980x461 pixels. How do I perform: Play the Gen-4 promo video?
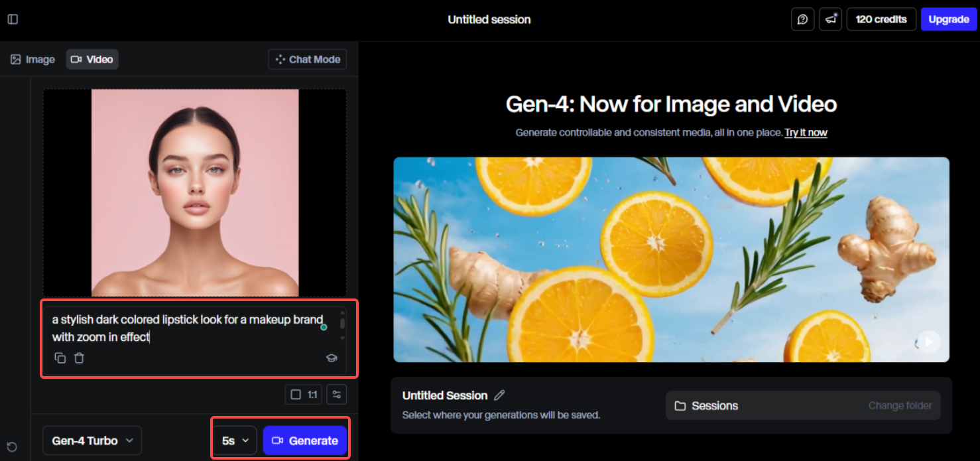click(928, 341)
